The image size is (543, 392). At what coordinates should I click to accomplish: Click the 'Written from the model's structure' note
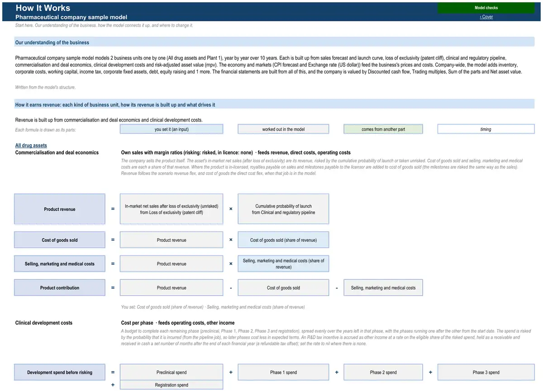45,87
